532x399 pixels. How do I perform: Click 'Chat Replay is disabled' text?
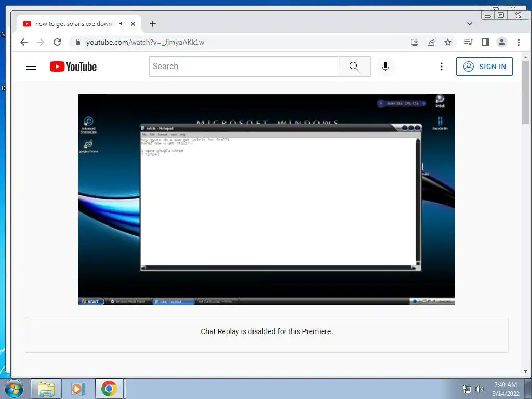267,331
